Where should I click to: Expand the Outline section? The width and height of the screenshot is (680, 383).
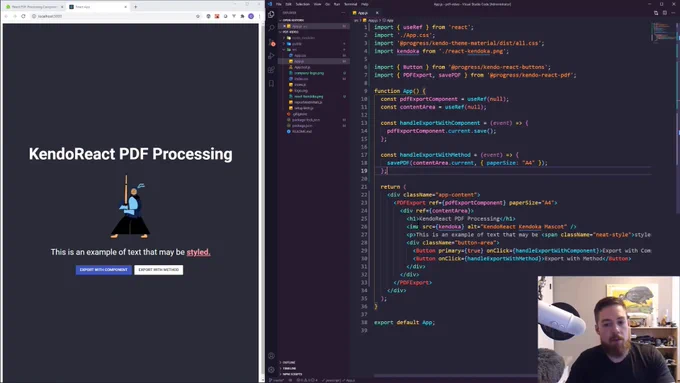314,362
